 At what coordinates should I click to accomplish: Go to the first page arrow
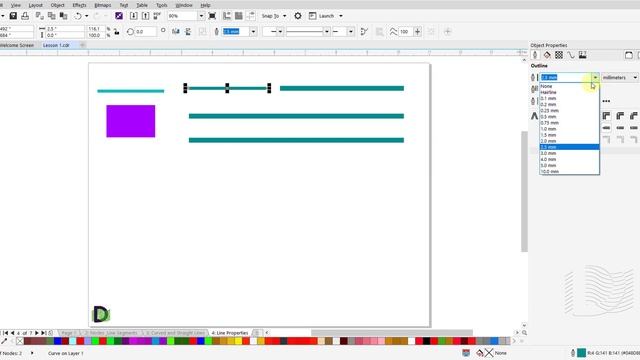click(5, 333)
